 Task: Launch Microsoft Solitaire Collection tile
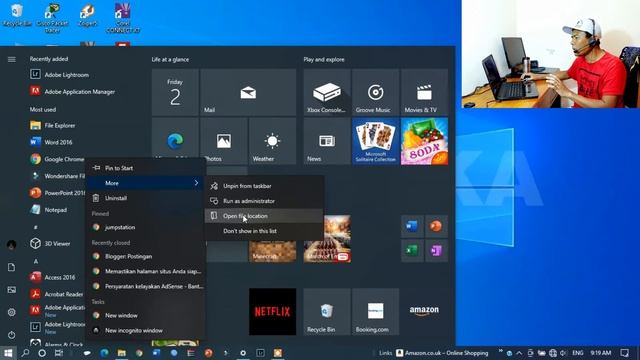tap(376, 141)
